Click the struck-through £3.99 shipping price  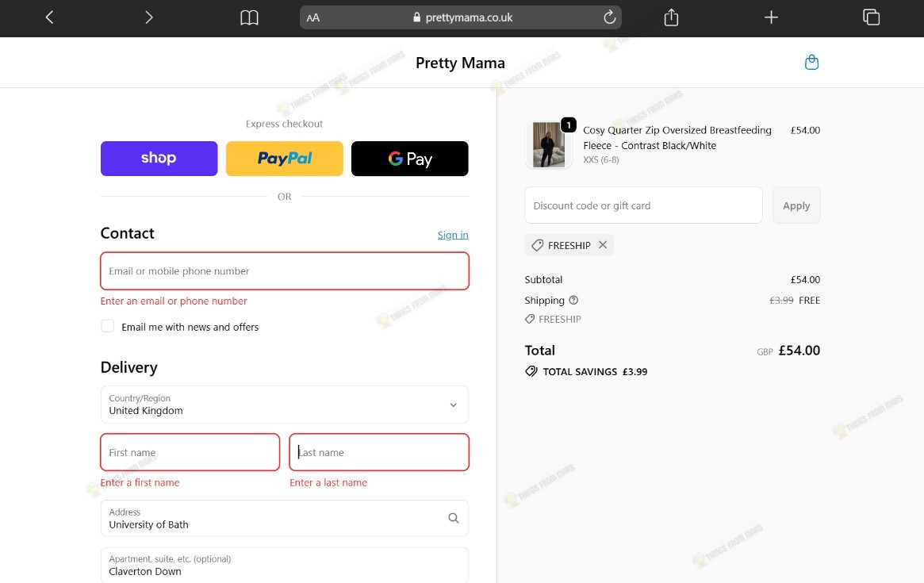pyautogui.click(x=781, y=300)
